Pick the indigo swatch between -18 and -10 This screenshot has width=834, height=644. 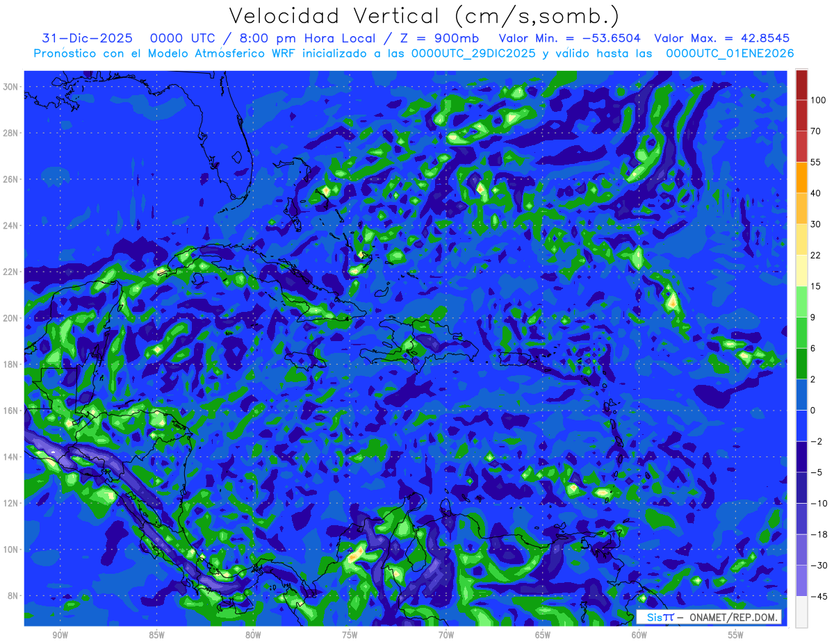tap(801, 519)
